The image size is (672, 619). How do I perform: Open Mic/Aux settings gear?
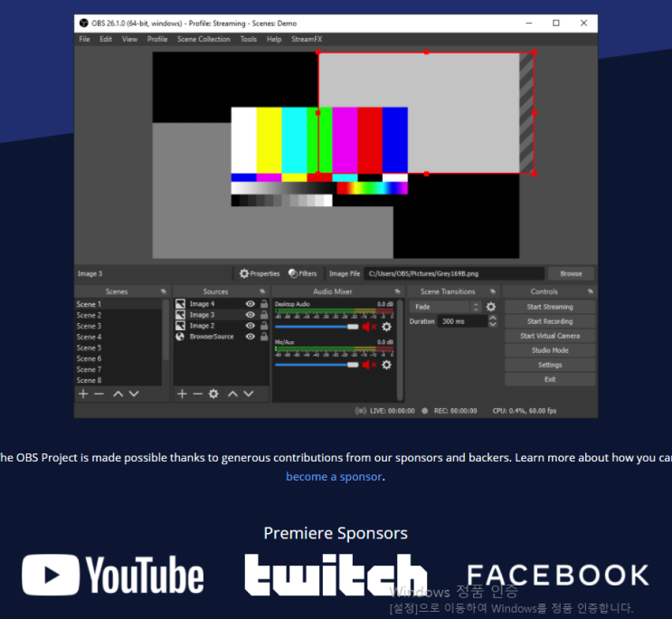(386, 365)
